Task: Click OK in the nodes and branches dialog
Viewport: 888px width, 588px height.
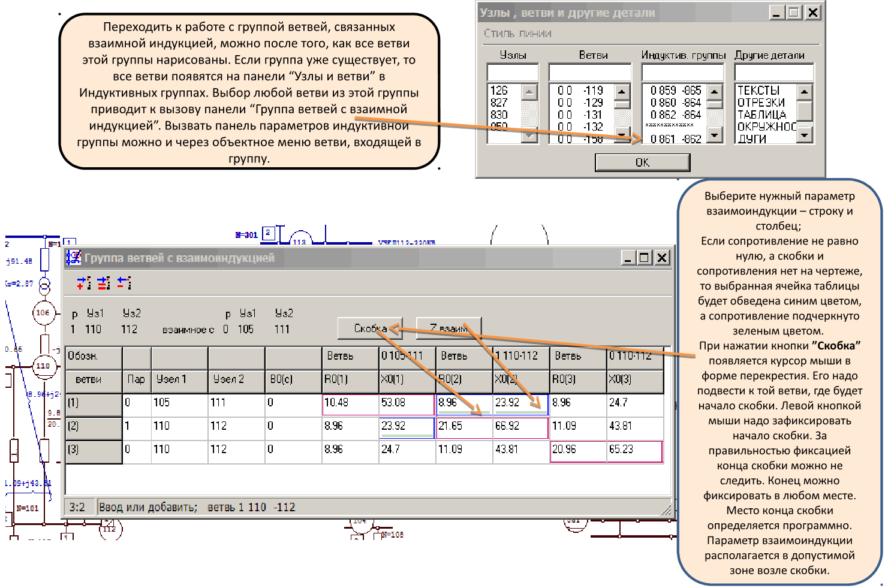Action: (642, 162)
